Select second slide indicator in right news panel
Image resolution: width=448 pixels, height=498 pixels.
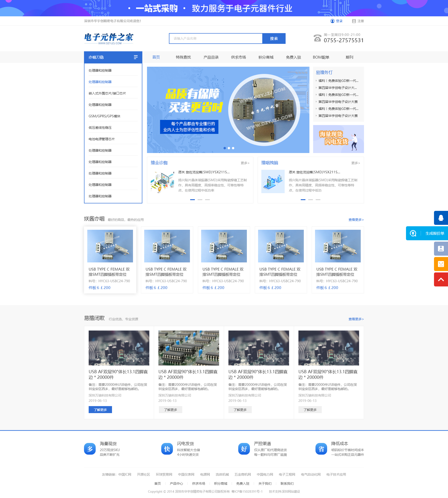(311, 199)
